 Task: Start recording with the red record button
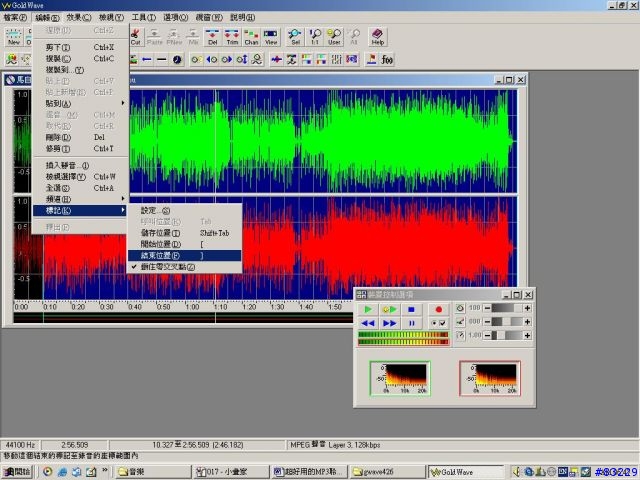439,309
